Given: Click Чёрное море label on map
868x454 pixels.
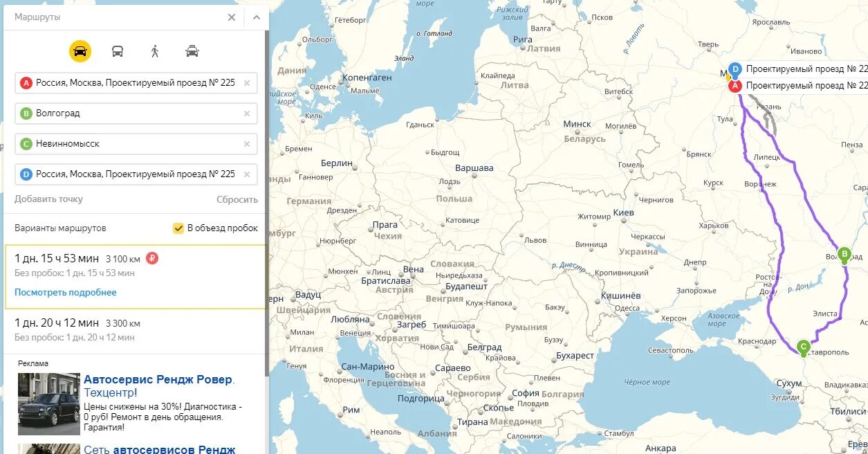Looking at the screenshot, I should (x=647, y=382).
